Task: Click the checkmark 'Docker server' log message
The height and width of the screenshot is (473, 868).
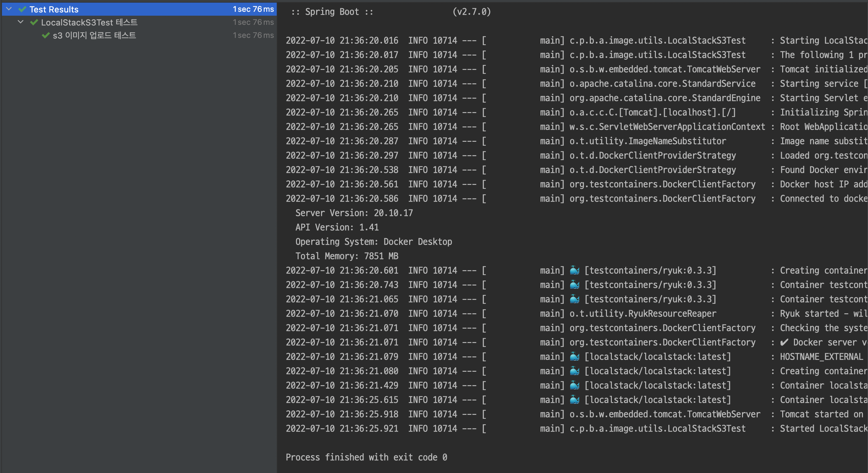Action: 824,342
